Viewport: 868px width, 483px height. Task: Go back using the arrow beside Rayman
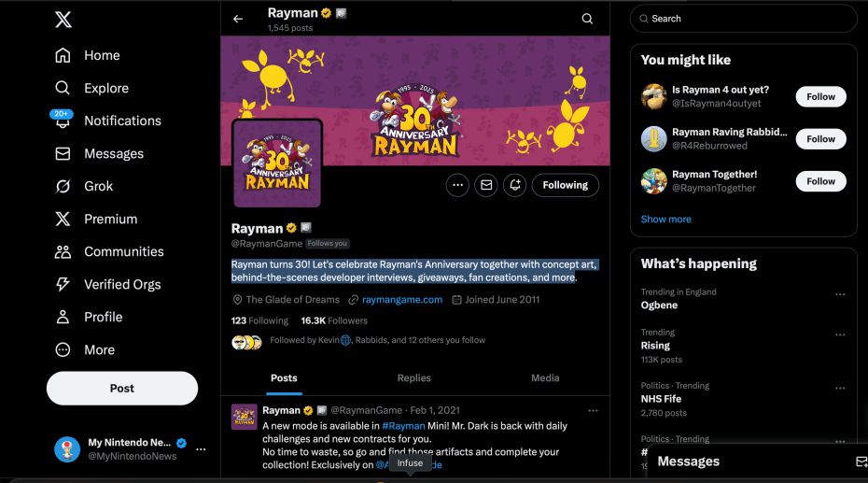[x=238, y=19]
